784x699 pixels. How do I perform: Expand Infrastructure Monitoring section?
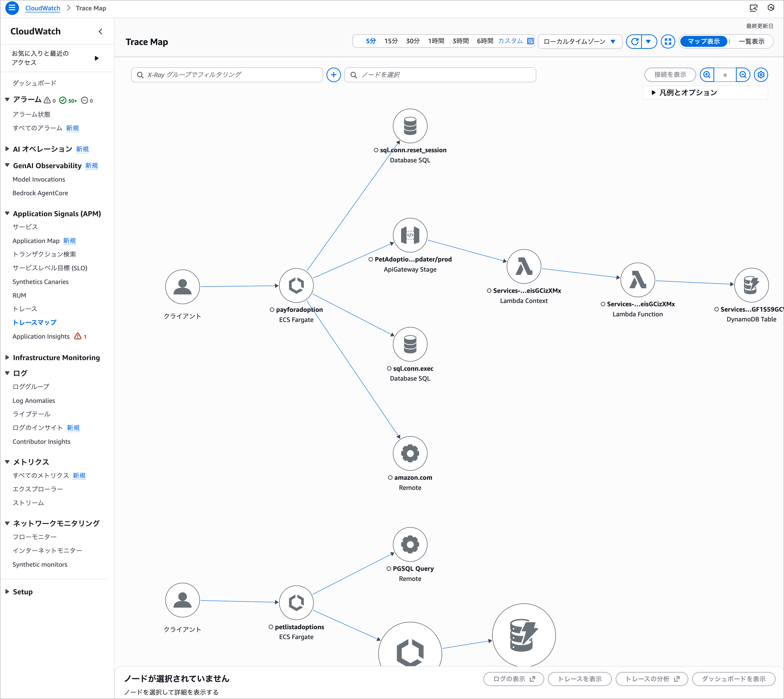[x=56, y=358]
